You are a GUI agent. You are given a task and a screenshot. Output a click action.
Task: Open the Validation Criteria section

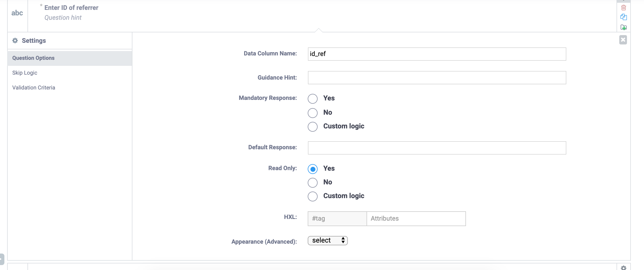coord(34,87)
